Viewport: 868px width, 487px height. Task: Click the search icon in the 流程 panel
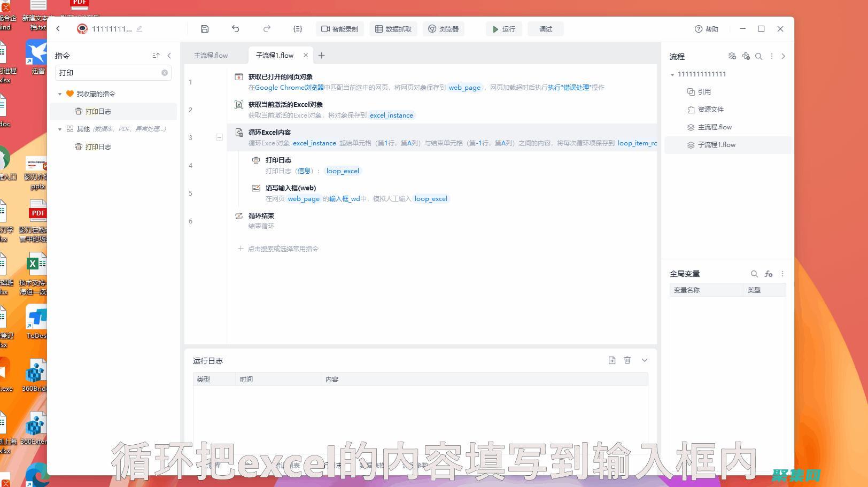pos(759,56)
